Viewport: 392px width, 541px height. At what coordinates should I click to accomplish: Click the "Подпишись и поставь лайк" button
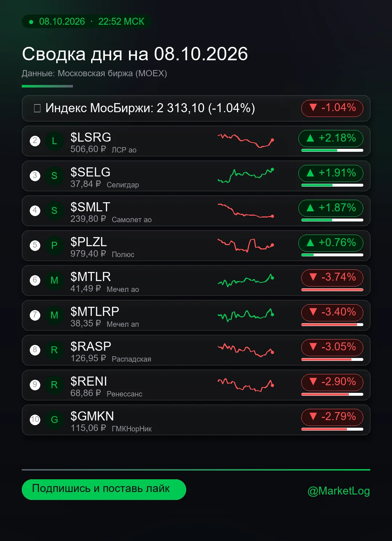click(104, 489)
